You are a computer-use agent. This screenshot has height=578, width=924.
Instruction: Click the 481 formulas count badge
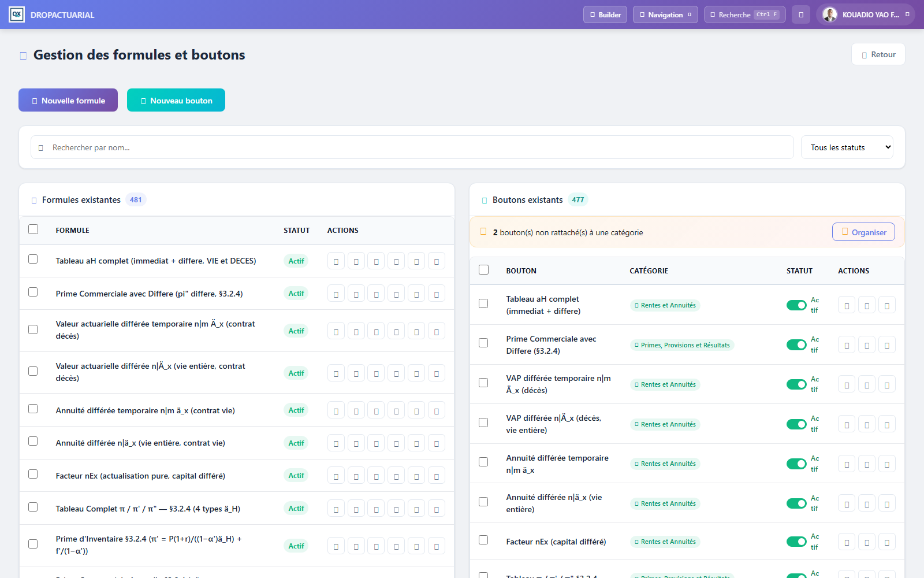pyautogui.click(x=136, y=200)
